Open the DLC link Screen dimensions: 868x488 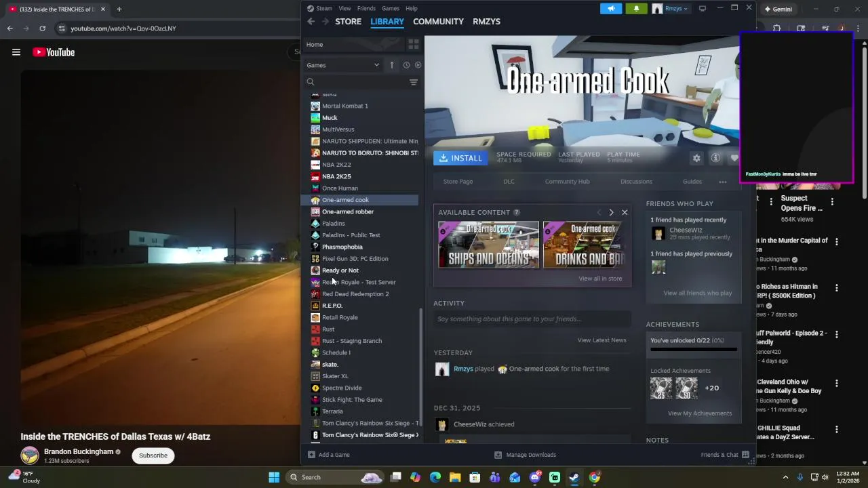point(509,182)
